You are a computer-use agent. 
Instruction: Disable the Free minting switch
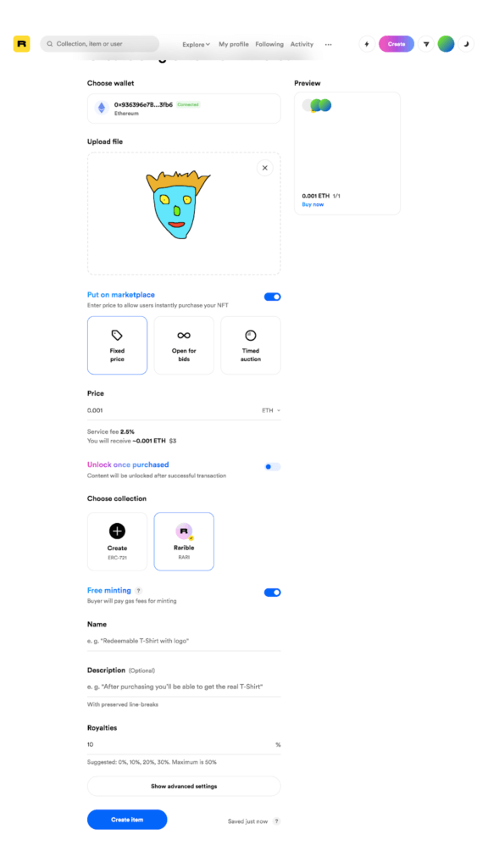point(272,593)
